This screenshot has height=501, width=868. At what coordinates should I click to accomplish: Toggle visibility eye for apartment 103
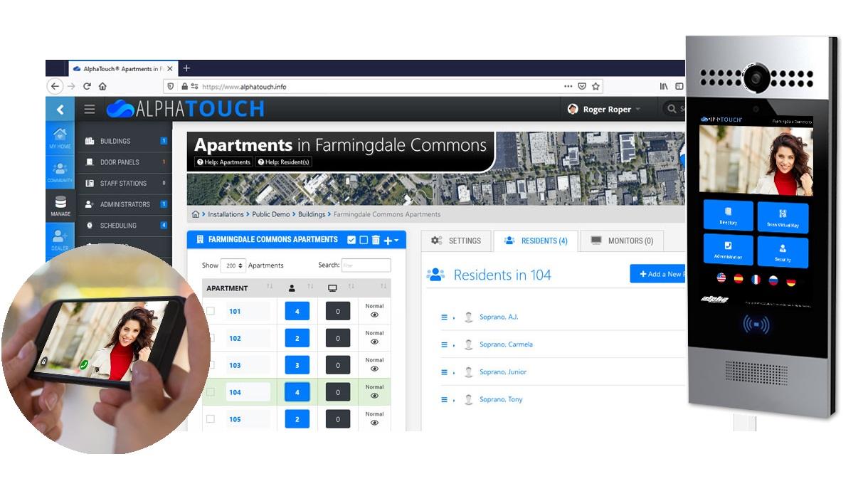pos(374,369)
